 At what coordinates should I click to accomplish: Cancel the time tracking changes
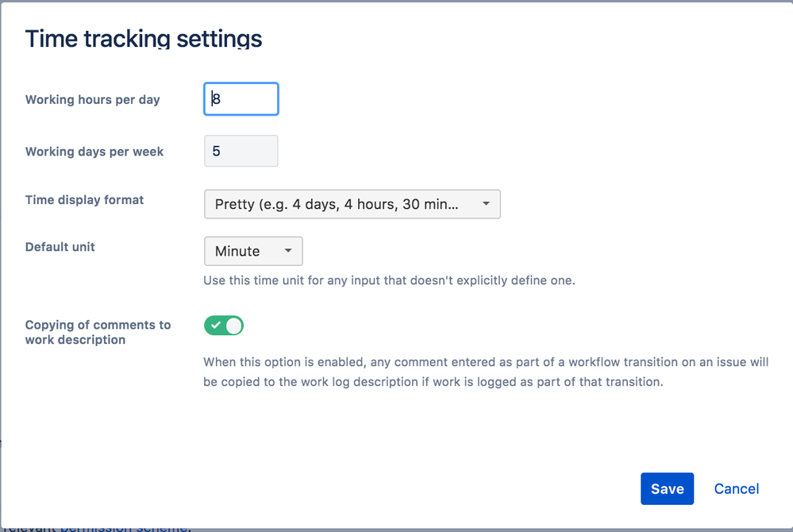coord(736,488)
